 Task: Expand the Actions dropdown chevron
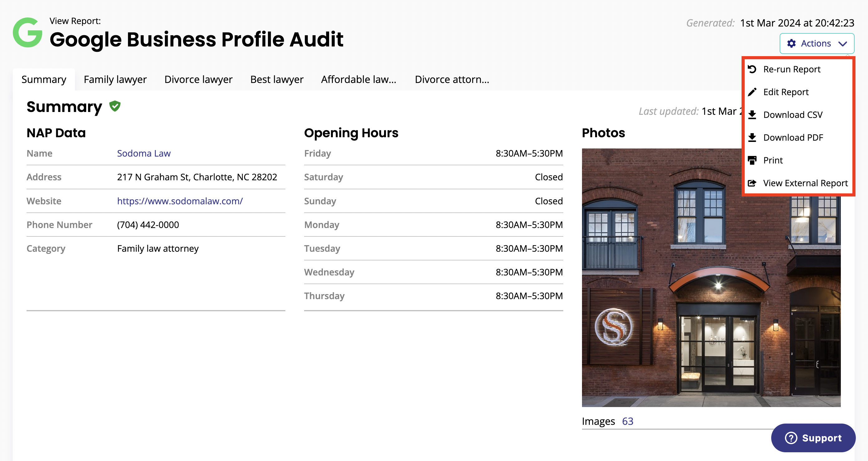(843, 44)
